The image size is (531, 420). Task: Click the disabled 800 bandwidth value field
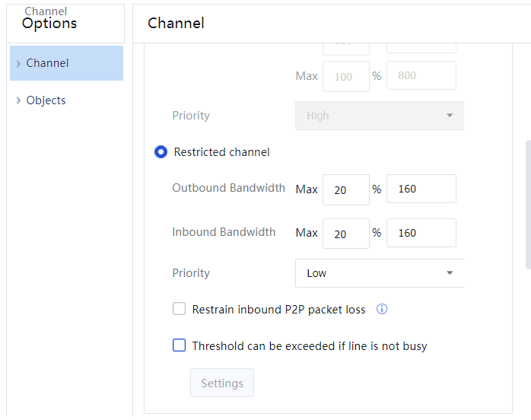tap(421, 77)
